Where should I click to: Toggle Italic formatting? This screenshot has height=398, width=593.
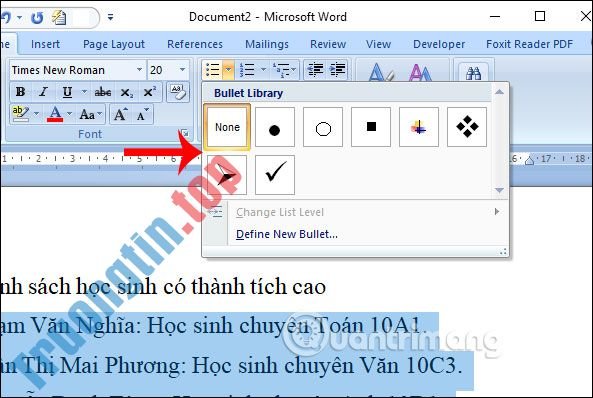pyautogui.click(x=43, y=92)
